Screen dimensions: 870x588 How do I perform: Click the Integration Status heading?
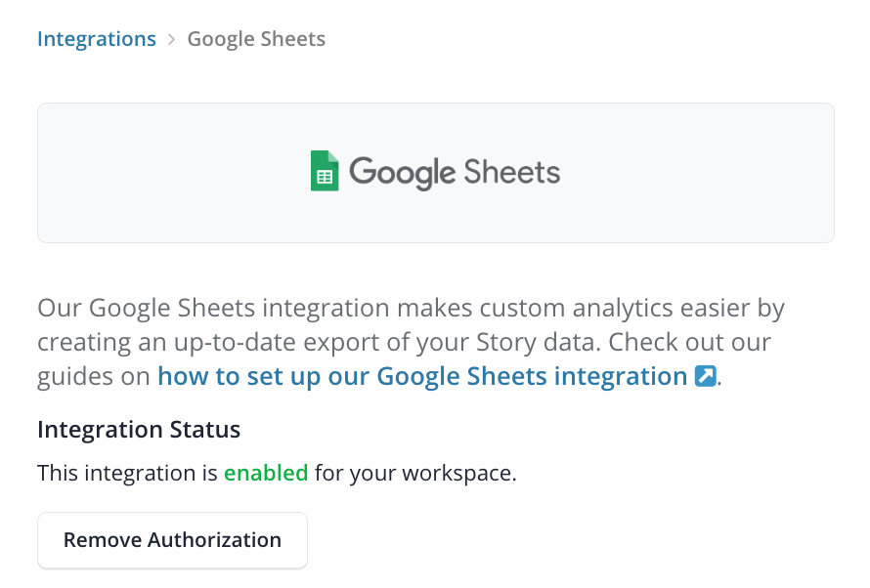coord(139,430)
